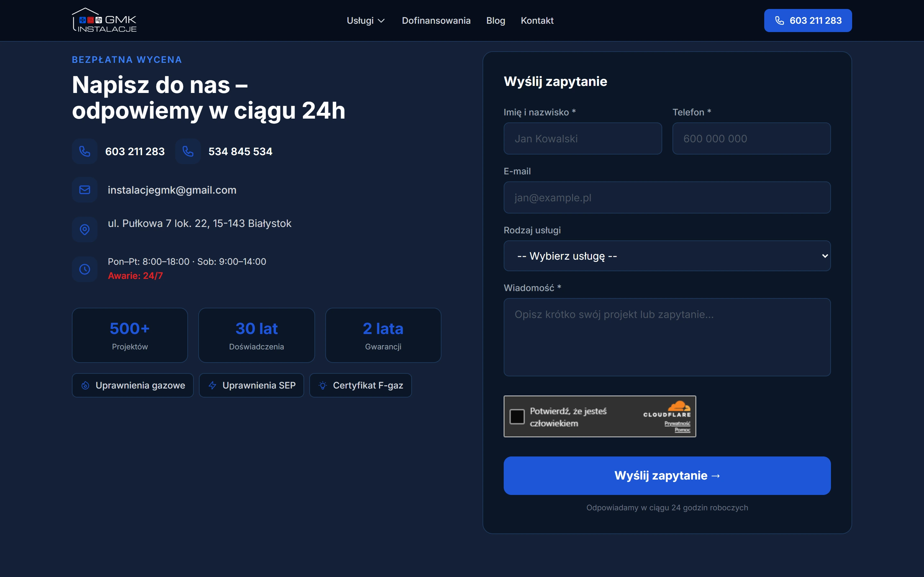
Task: Go to the Blog page
Action: [x=496, y=21]
